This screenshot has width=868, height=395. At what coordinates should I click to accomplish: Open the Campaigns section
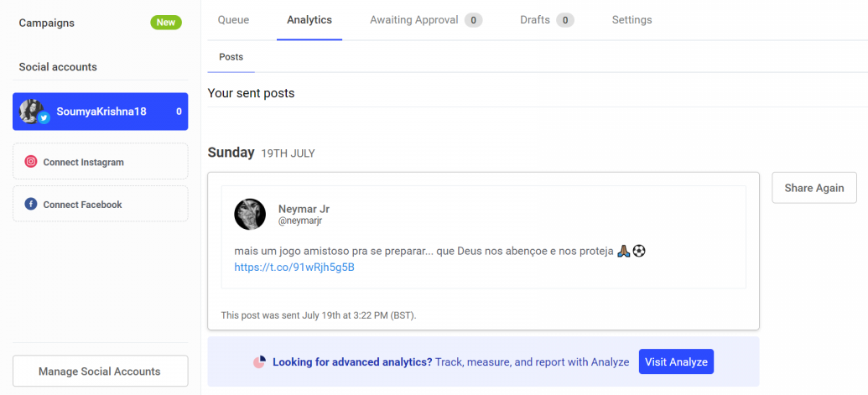(46, 23)
